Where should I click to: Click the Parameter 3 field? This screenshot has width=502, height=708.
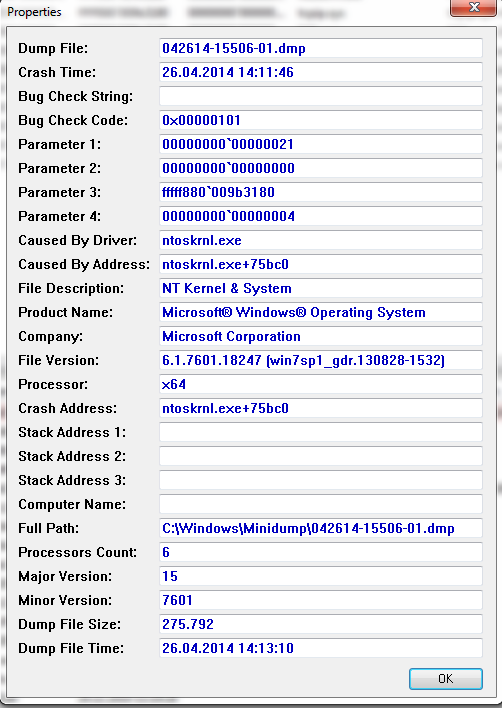(x=321, y=192)
